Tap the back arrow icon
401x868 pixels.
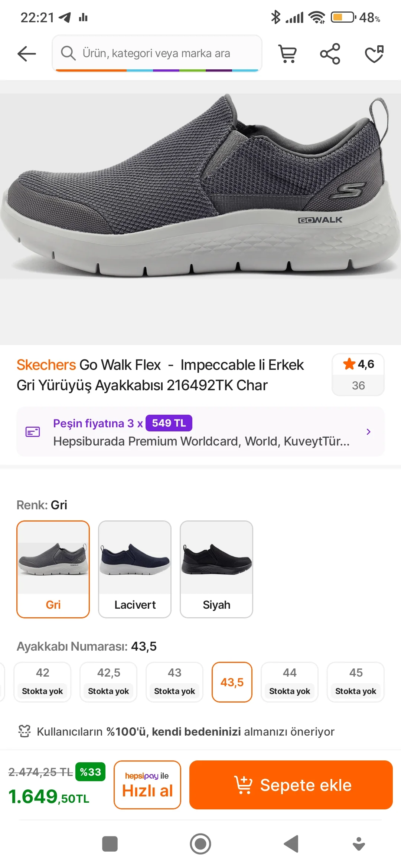pyautogui.click(x=27, y=54)
